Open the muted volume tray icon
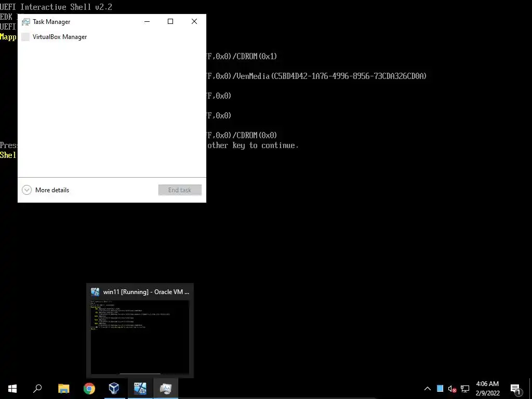532x399 pixels. [453, 389]
